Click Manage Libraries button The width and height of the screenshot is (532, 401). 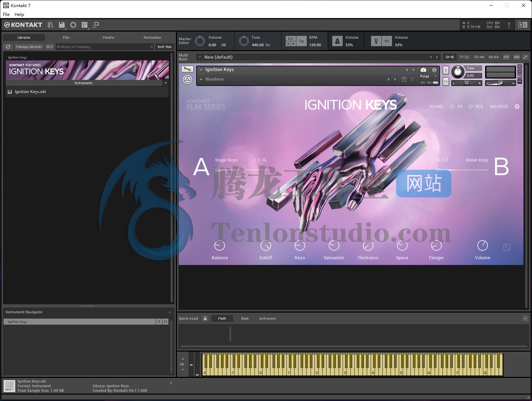click(x=29, y=47)
